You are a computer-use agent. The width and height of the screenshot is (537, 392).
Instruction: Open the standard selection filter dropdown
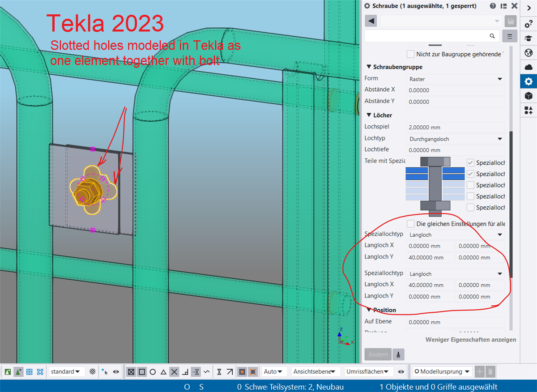(67, 371)
